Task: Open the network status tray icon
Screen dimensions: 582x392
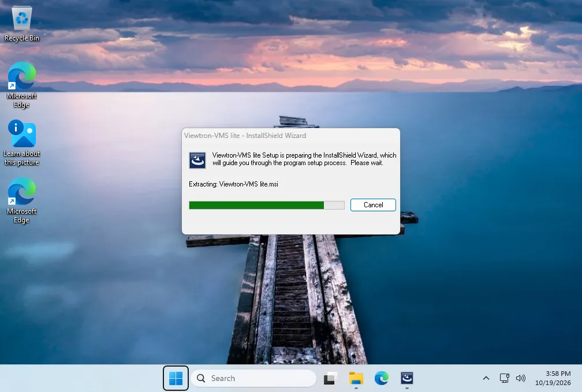Action: point(505,378)
